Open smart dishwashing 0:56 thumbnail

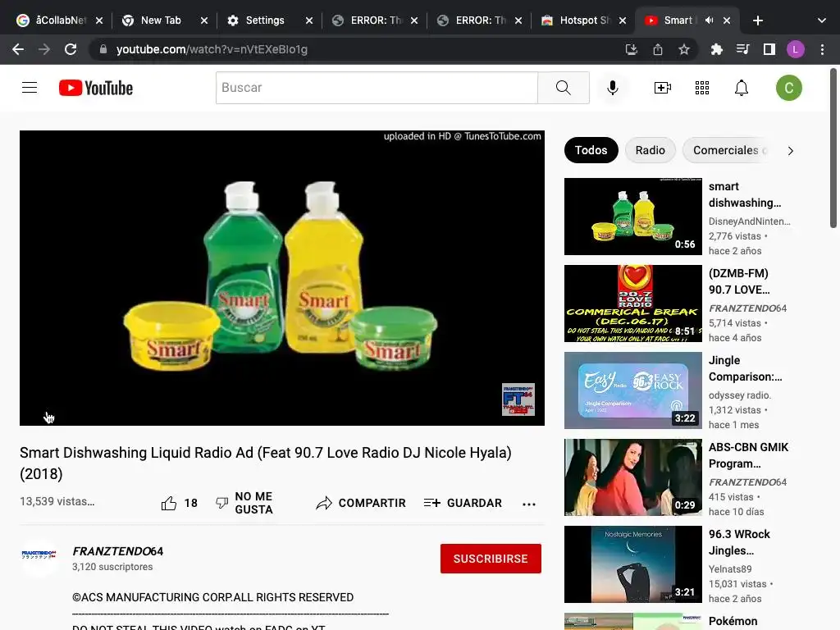(x=632, y=217)
